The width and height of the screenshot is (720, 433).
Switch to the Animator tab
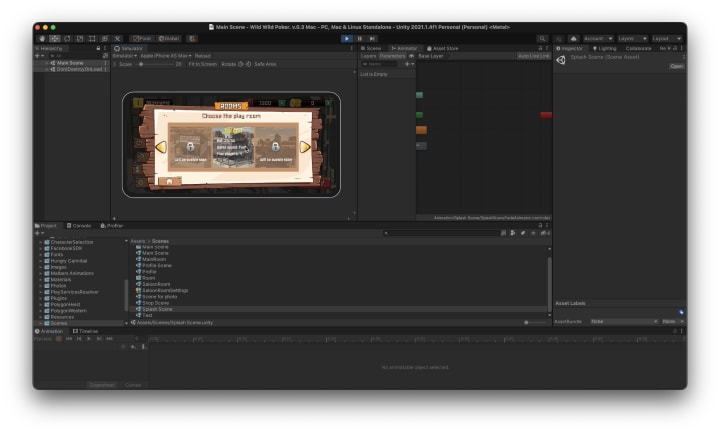[404, 48]
